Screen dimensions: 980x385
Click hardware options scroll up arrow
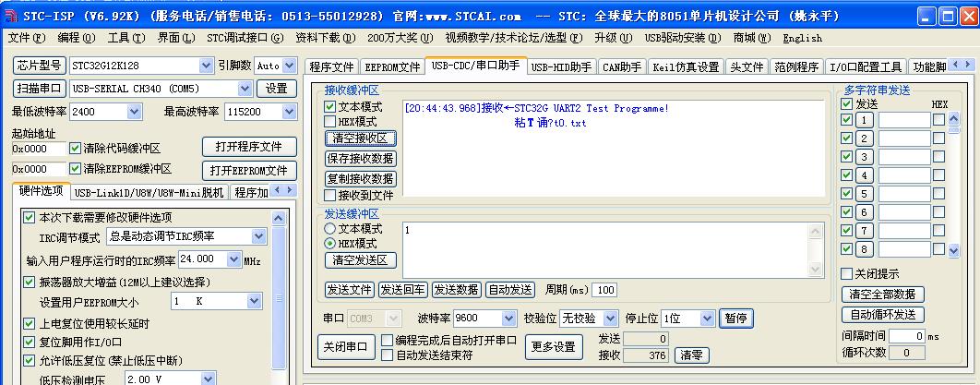click(x=279, y=218)
